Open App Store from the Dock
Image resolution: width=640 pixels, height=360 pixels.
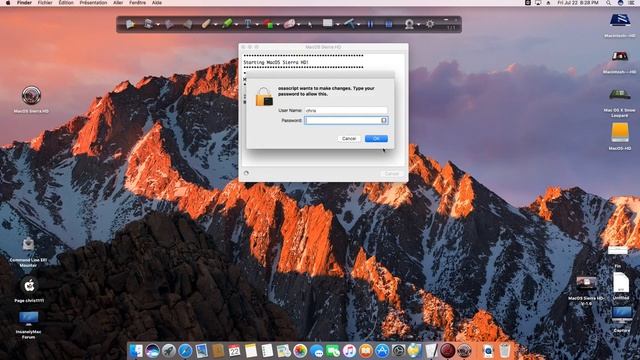tap(382, 351)
